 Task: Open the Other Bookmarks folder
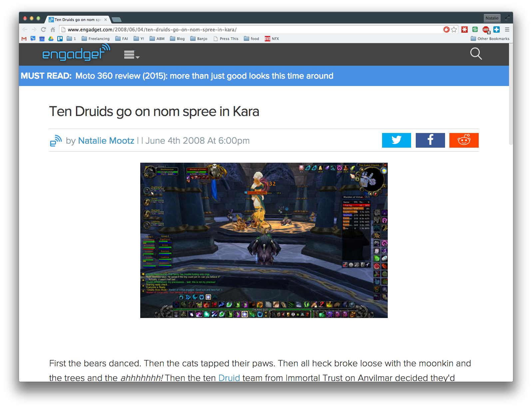[490, 39]
